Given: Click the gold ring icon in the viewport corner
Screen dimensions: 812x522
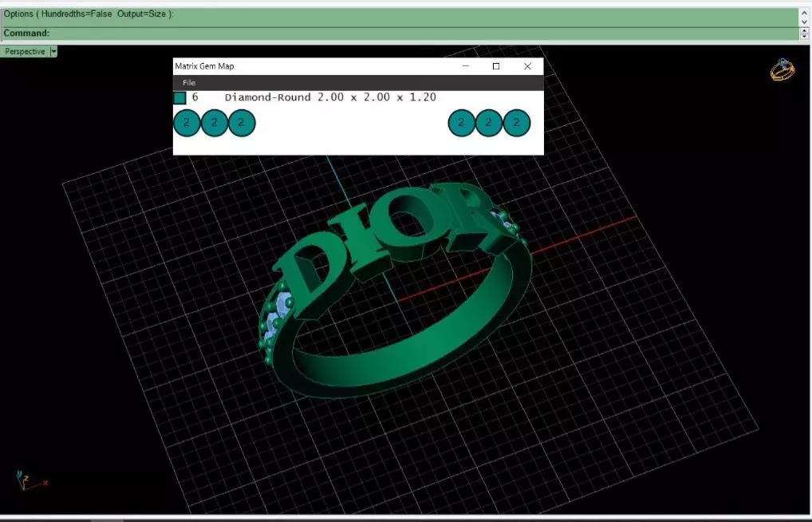Looking at the screenshot, I should (782, 69).
